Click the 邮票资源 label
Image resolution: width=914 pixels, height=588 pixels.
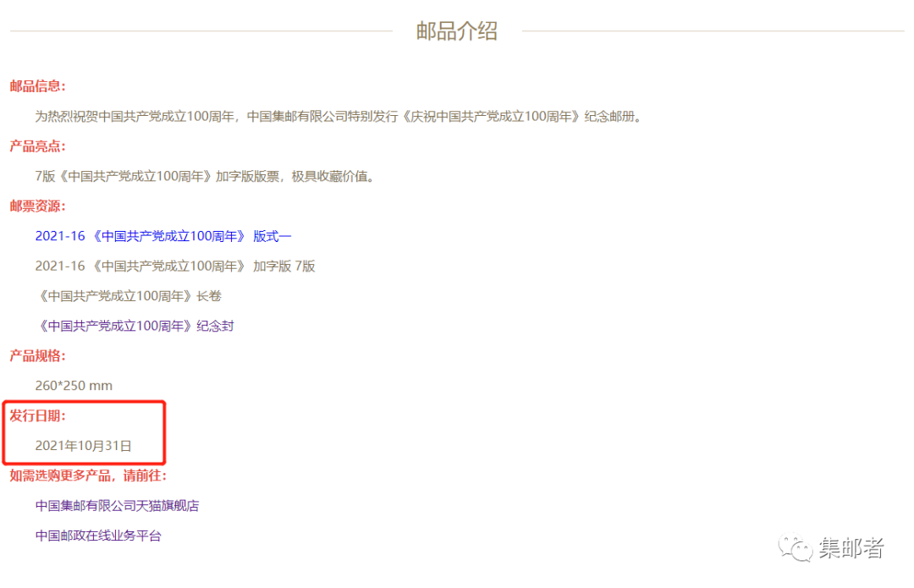point(38,206)
